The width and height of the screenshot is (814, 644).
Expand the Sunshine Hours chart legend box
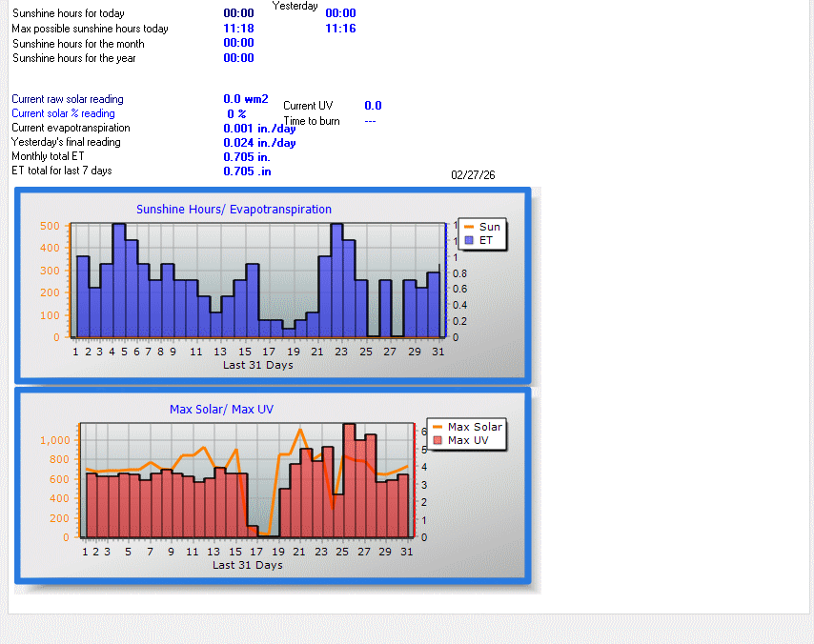pos(481,235)
